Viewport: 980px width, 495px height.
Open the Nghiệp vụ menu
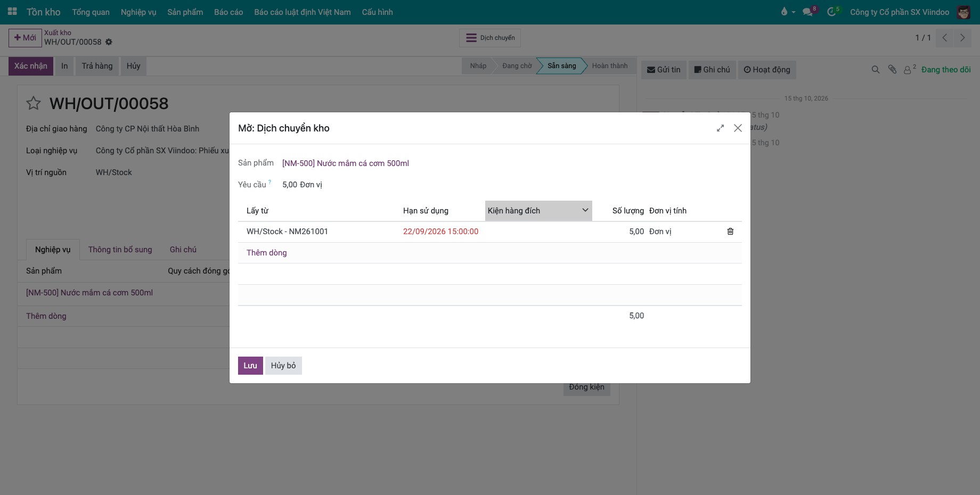point(138,12)
